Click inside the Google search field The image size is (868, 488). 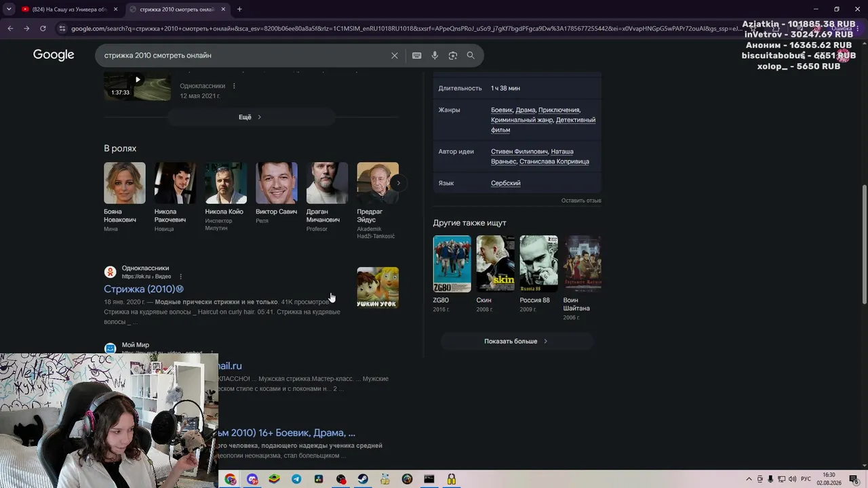tap(244, 56)
